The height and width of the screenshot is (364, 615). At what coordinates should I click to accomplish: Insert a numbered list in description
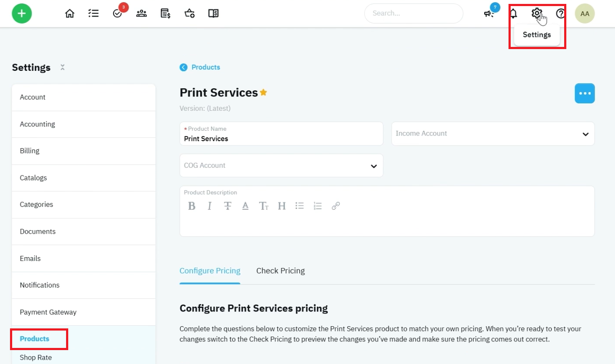coord(318,206)
